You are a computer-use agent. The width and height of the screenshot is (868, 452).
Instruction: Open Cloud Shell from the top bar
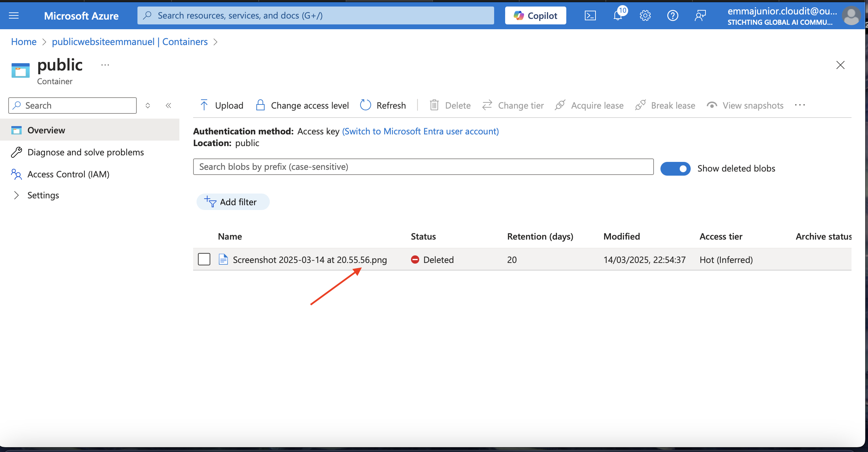(590, 15)
